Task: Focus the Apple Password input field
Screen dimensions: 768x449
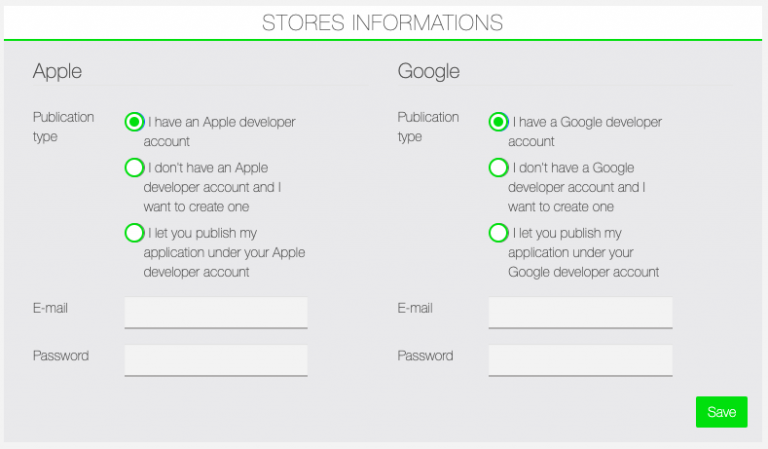Action: click(x=216, y=360)
